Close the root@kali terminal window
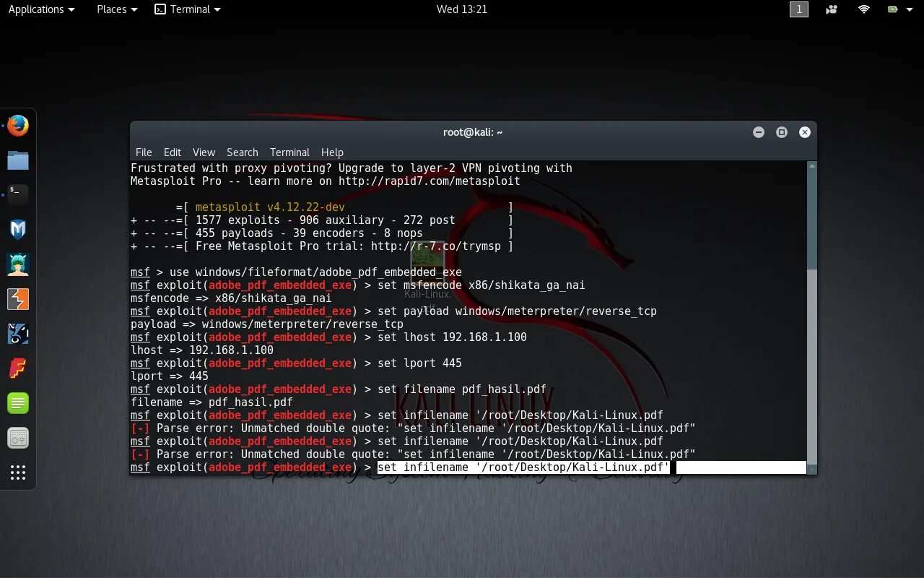Viewport: 924px width, 578px height. pos(805,132)
